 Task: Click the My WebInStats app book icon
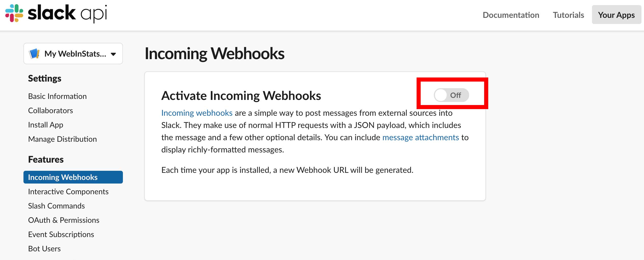click(34, 54)
